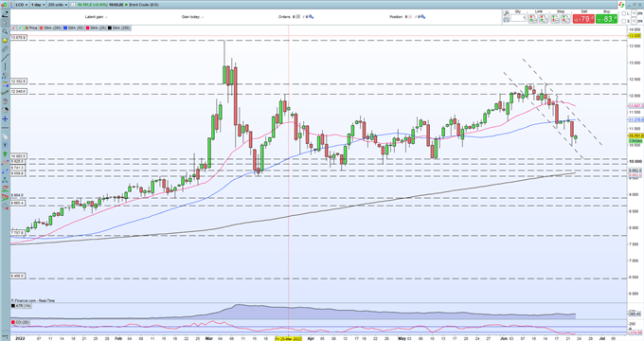Click the green Buy price button
The height and width of the screenshot is (341, 644).
point(607,19)
